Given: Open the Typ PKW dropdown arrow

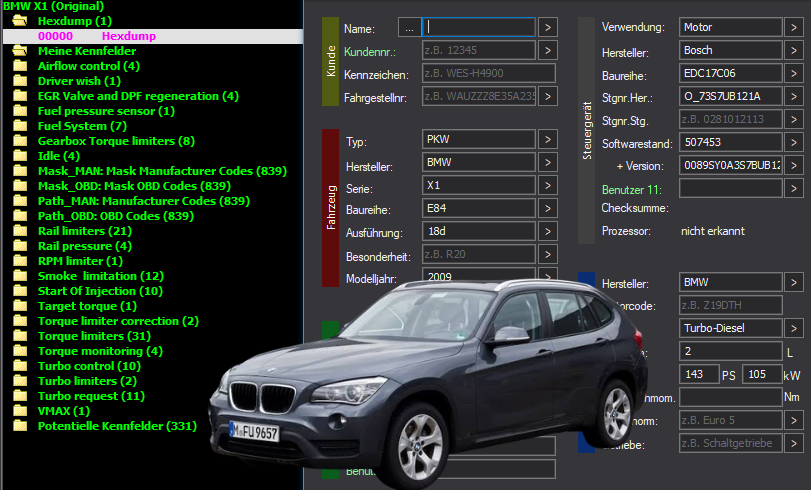Looking at the screenshot, I should point(548,139).
